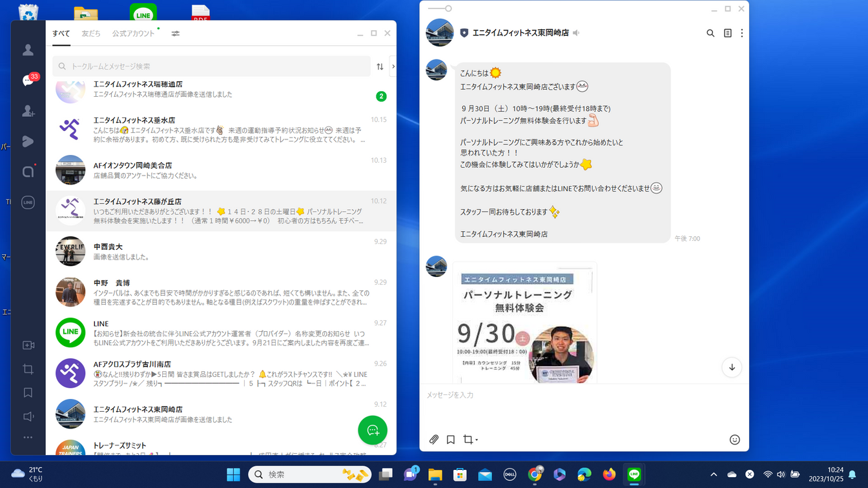Open the Windows Start menu
868x488 pixels.
(233, 474)
